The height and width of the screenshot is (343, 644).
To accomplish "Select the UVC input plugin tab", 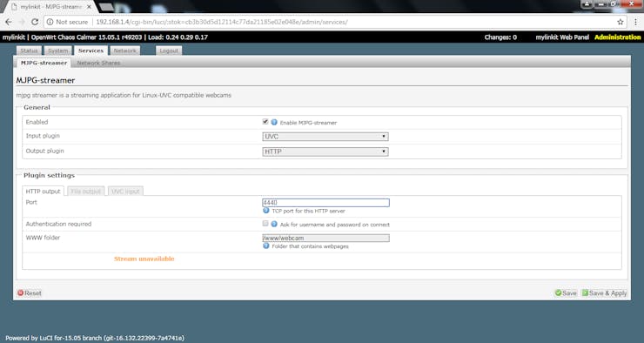I will pos(125,191).
